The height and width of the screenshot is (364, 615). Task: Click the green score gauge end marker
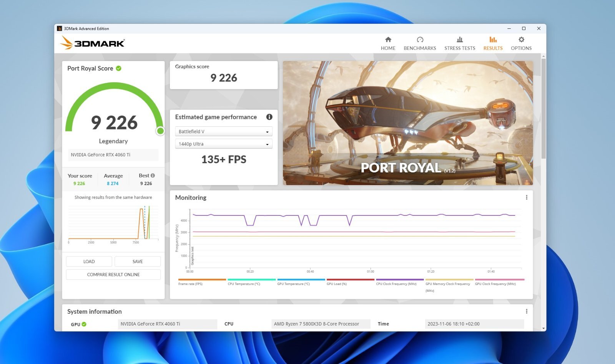160,131
